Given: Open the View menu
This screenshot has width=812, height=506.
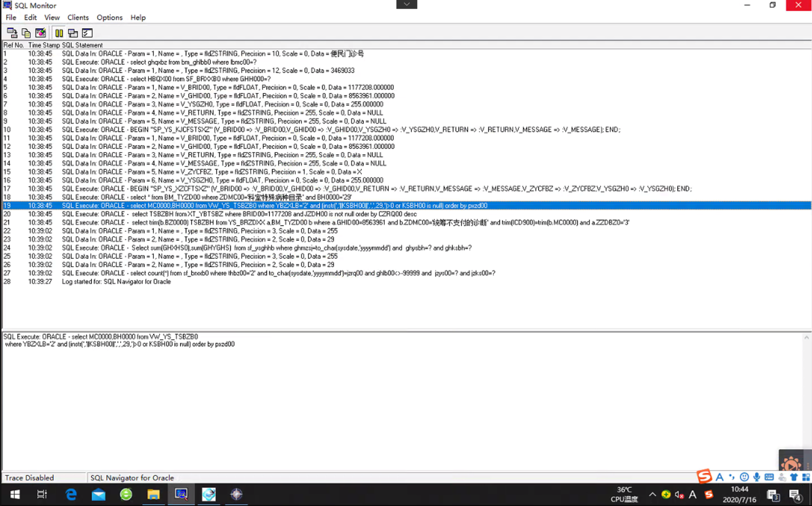Looking at the screenshot, I should (52, 17).
